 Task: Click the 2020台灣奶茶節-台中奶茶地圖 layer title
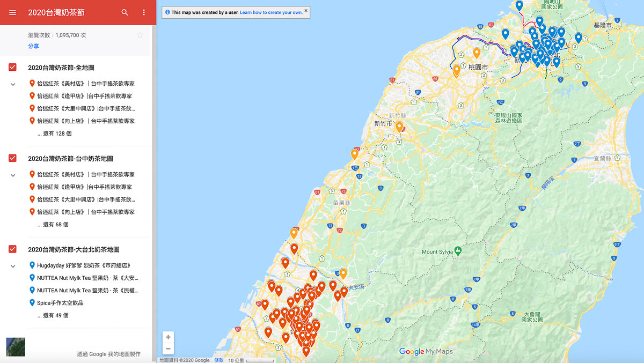[x=70, y=159]
